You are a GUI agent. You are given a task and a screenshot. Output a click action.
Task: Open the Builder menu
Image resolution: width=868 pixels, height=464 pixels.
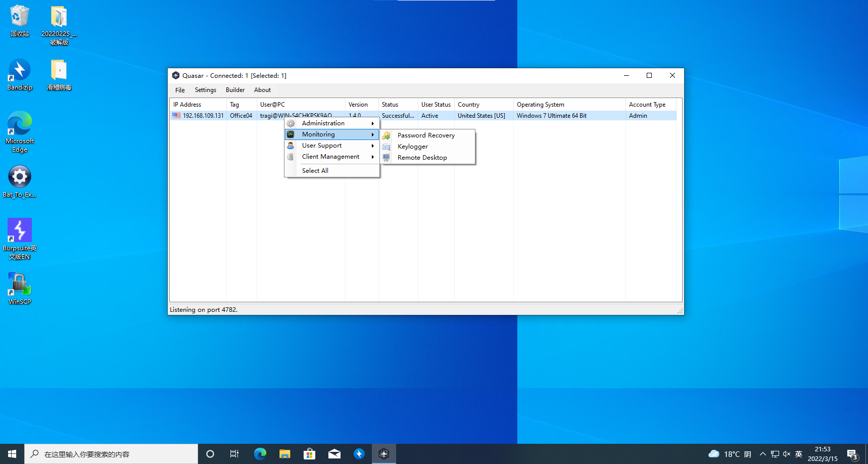(x=235, y=90)
